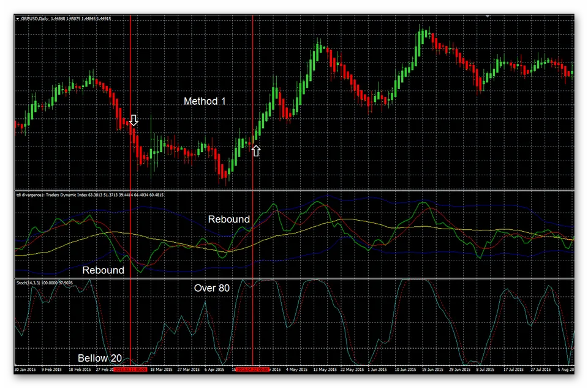The image size is (588, 388).
Task: Click the "17 Jul 2015" date label
Action: click(513, 370)
